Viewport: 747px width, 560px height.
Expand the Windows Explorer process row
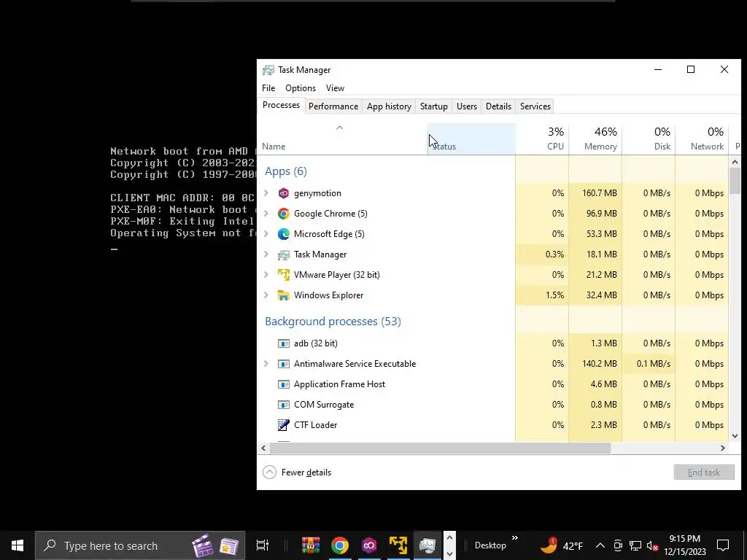click(x=266, y=295)
